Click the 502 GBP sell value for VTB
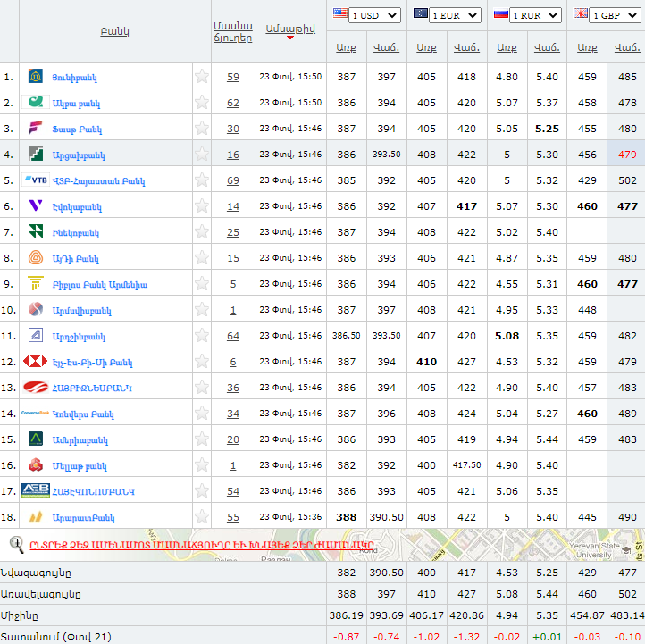Viewport: 645px width, 644px height. point(627,180)
